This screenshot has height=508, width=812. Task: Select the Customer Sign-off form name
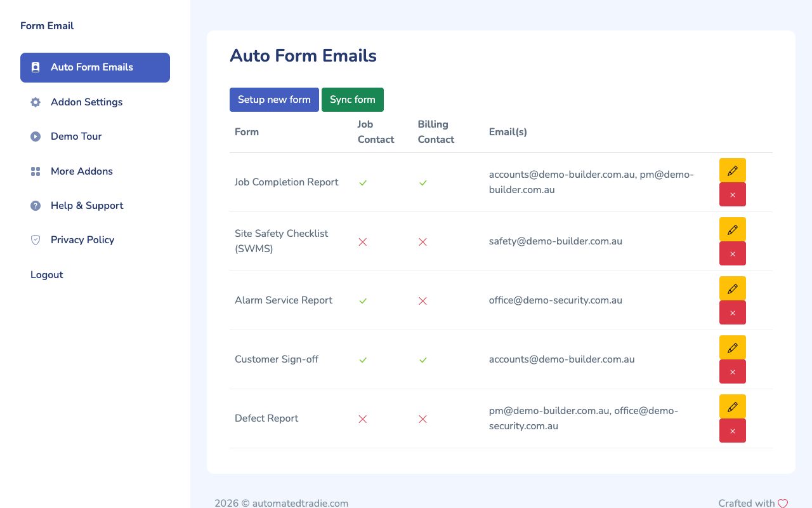[x=277, y=359]
